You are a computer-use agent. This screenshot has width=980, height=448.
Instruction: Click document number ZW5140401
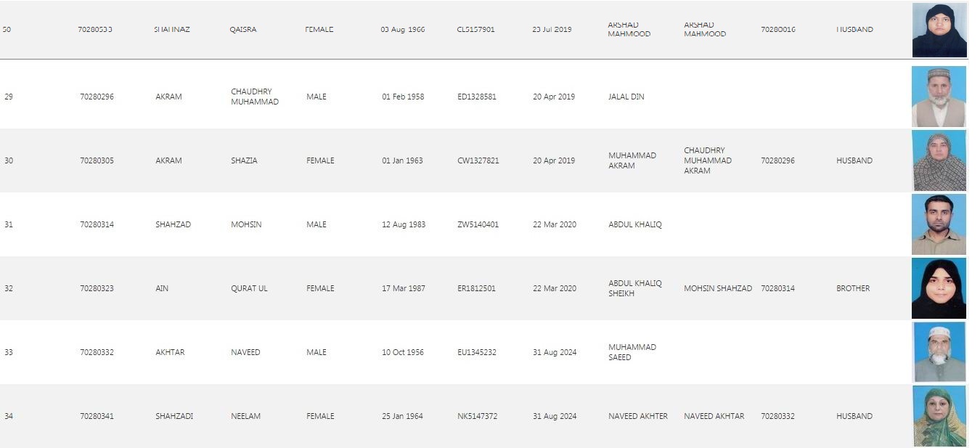[x=478, y=224]
